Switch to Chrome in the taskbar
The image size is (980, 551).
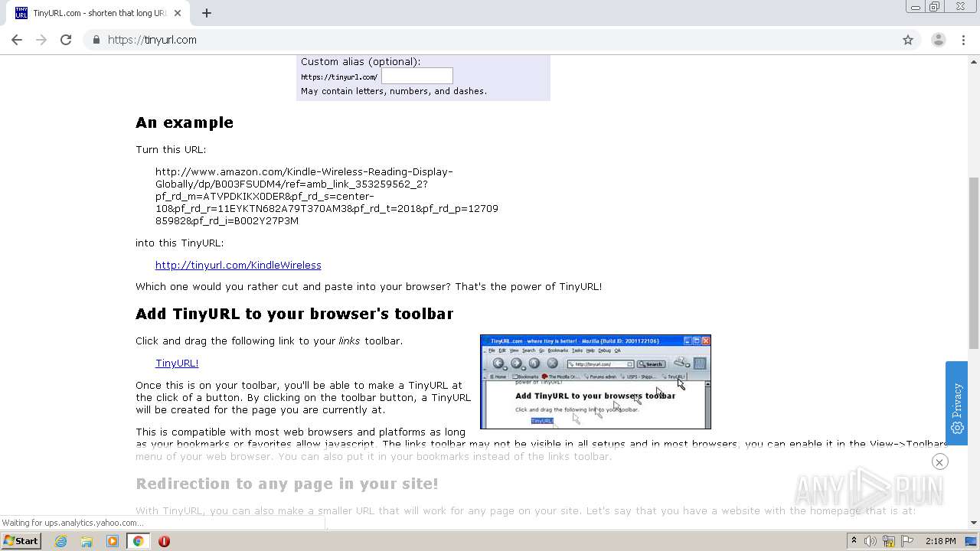coord(139,541)
